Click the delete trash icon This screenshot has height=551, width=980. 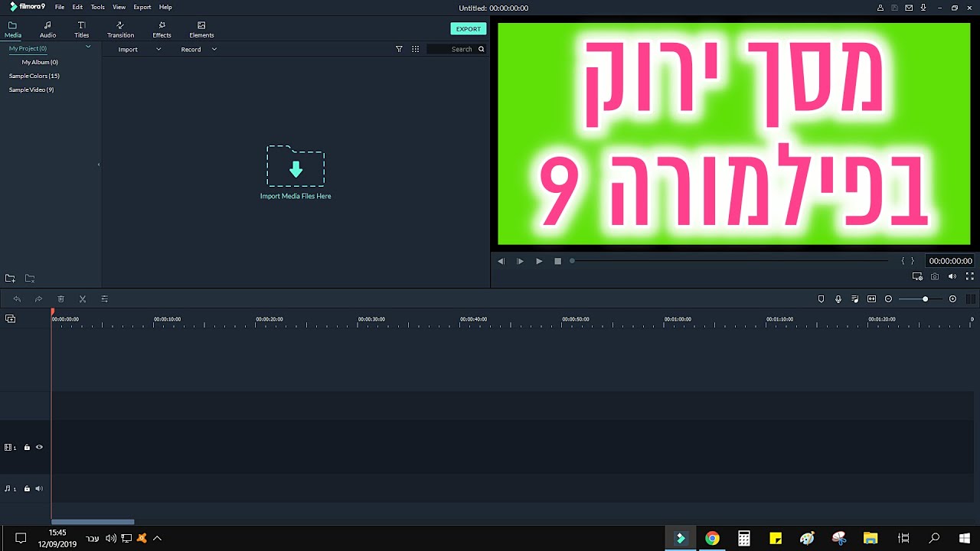click(60, 299)
